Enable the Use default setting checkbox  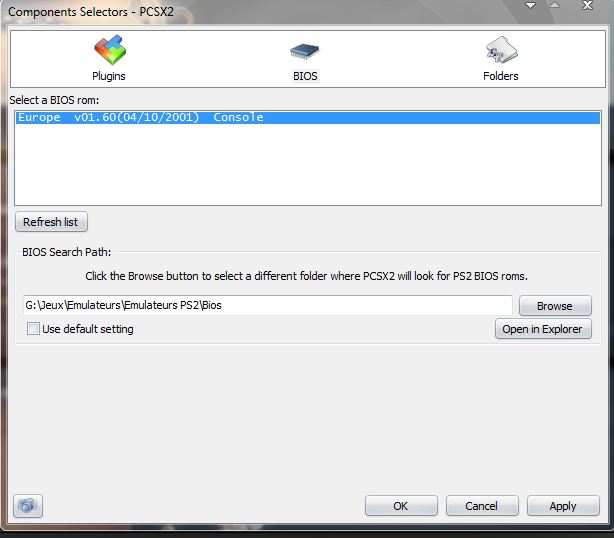pos(33,329)
